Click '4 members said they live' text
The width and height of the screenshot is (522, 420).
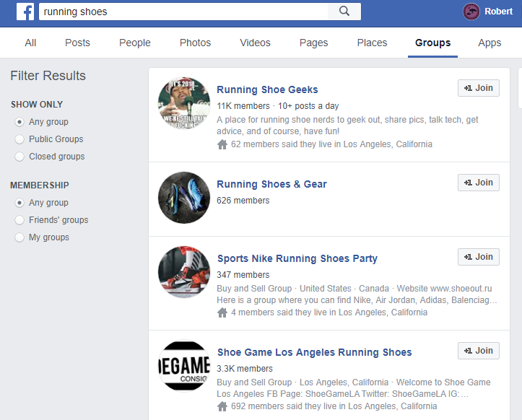pyautogui.click(x=329, y=312)
